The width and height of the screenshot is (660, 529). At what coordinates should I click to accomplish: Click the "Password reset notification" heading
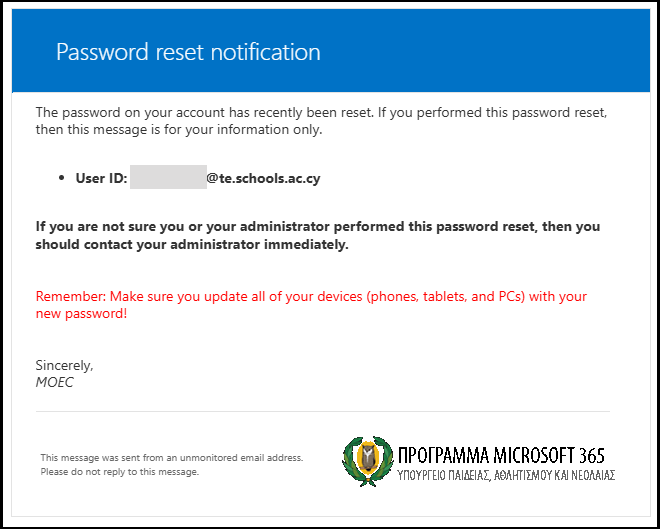click(188, 52)
